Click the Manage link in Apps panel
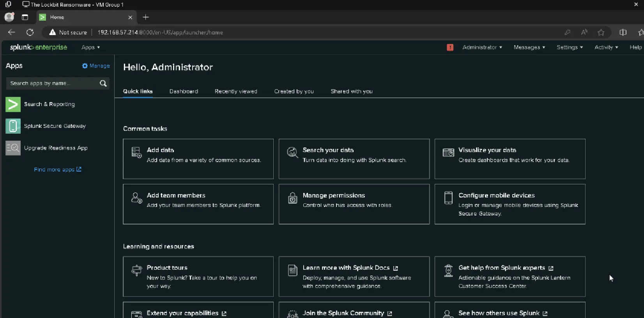Viewport: 644px width, 318px height. point(96,66)
